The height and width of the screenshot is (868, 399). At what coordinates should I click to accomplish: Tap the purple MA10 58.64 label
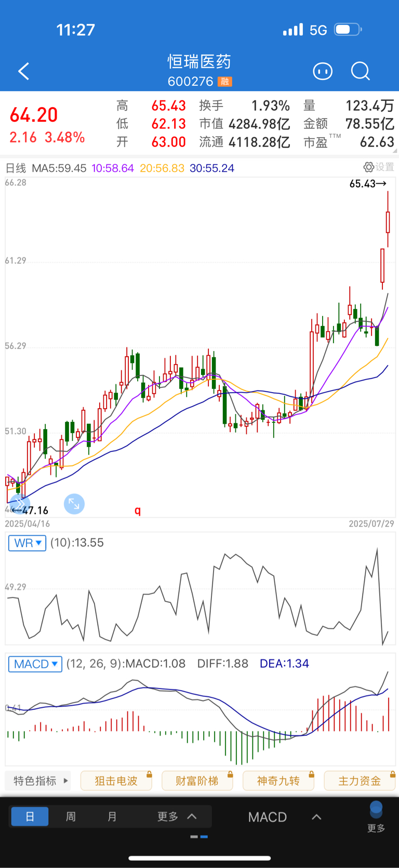(113, 168)
